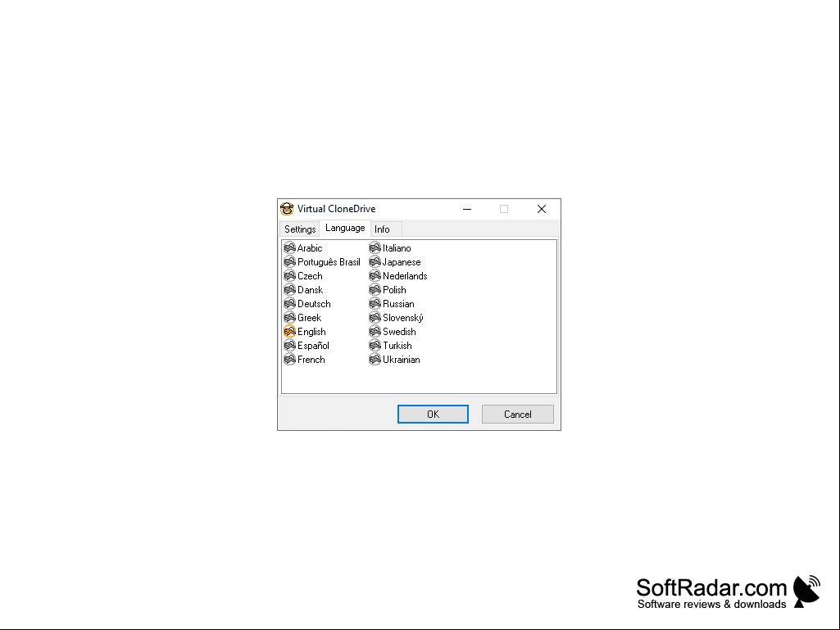Select the Italiano language label
This screenshot has height=630, width=840.
tap(397, 248)
